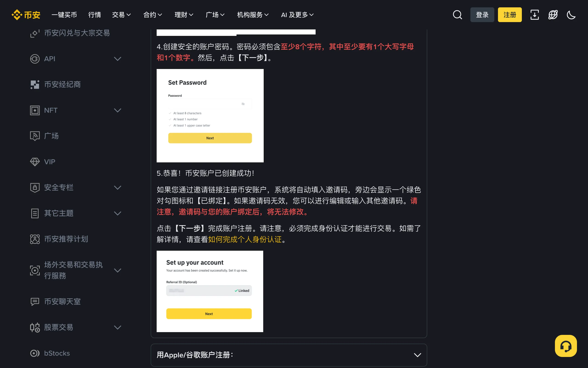This screenshot has width=588, height=368.
Task: Click the 其它主题 document icon
Action: [35, 213]
